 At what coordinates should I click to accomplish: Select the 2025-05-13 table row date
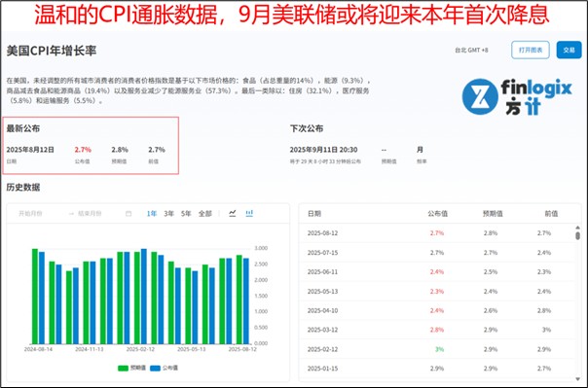(x=322, y=291)
